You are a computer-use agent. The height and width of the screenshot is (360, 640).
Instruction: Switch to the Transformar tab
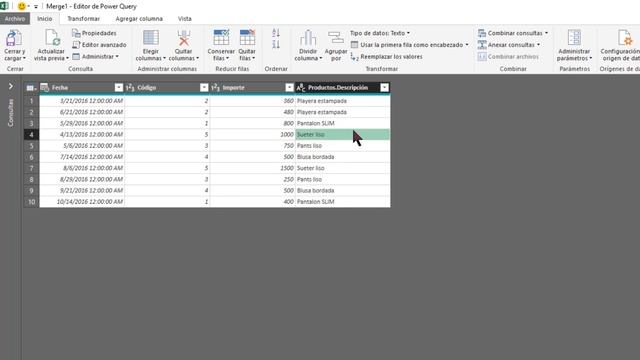click(x=83, y=19)
